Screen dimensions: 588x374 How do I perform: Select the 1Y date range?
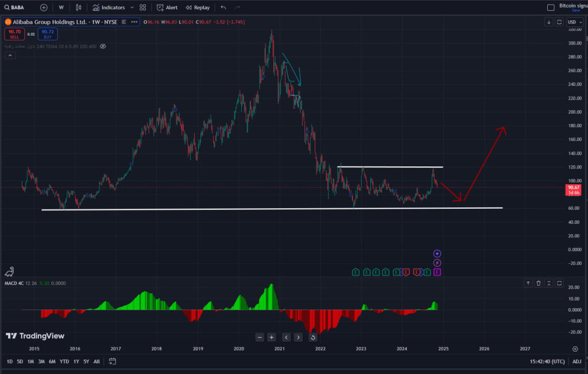76,361
